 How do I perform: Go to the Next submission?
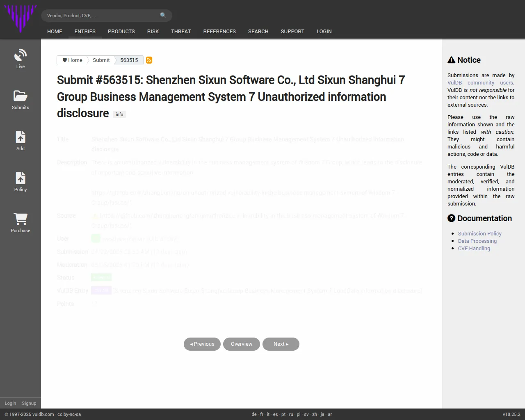281,344
